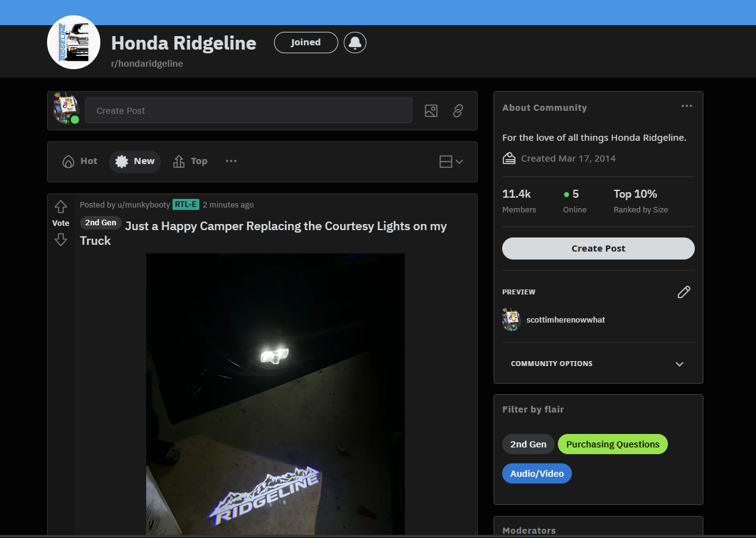Click the 2nd Gen post flair tag
Viewport: 756px width, 538px height.
[x=101, y=223]
